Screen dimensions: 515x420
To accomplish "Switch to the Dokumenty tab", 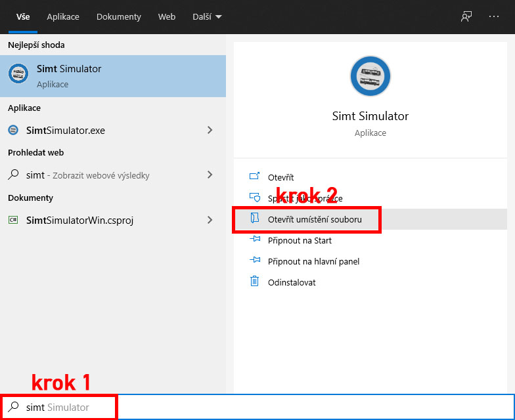I will [x=118, y=17].
